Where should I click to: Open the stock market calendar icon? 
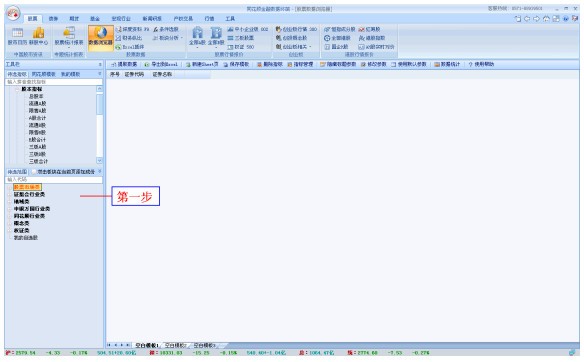click(x=18, y=36)
